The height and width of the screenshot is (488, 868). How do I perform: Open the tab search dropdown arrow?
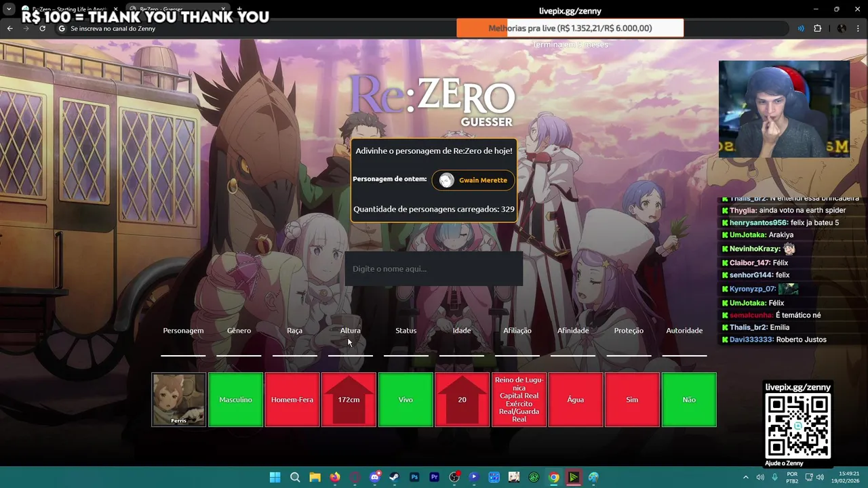[9, 9]
